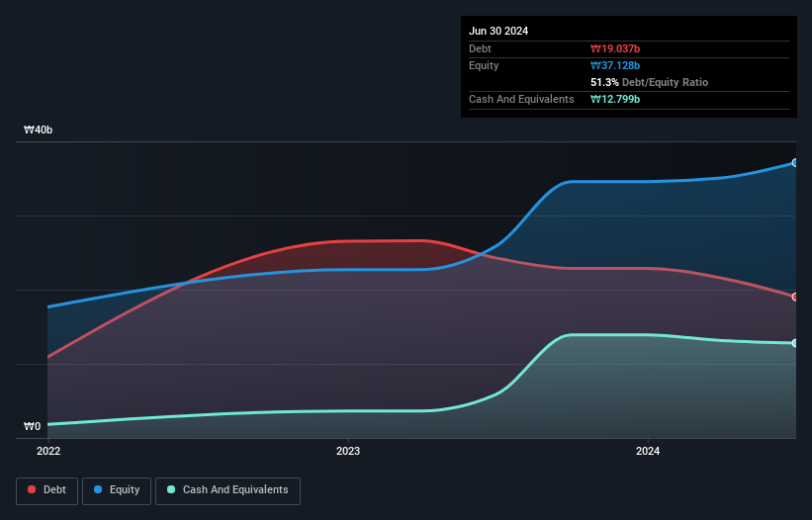Image resolution: width=812 pixels, height=520 pixels.
Task: Click Cash And Equivalents tooltip label
Action: coord(521,99)
